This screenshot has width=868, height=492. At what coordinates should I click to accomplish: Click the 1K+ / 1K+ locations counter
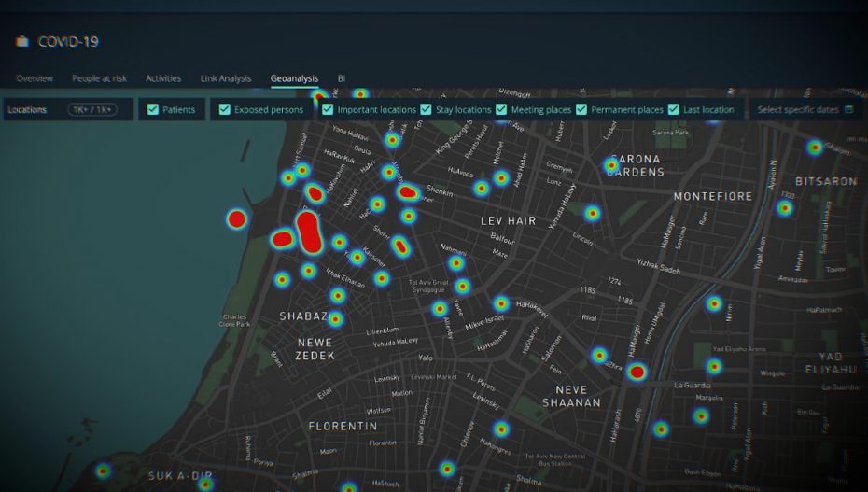(91, 110)
